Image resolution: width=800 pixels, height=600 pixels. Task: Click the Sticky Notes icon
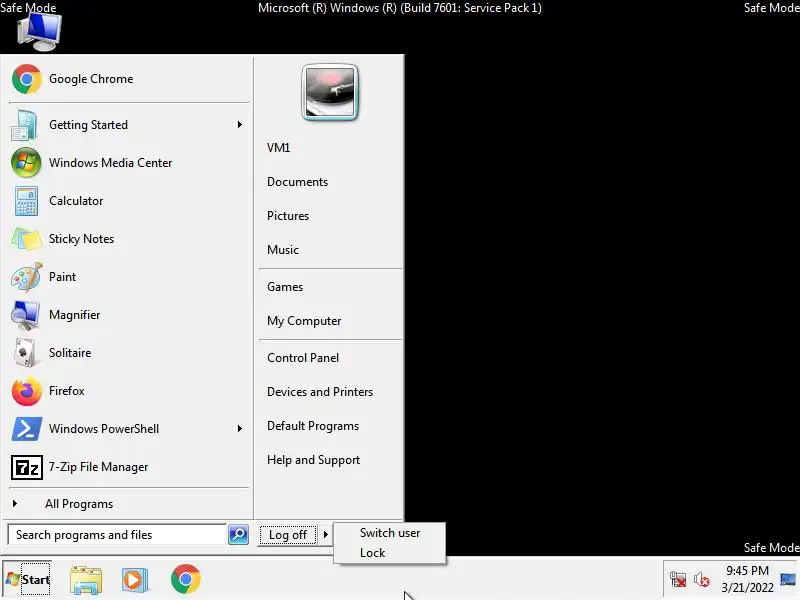tap(27, 239)
